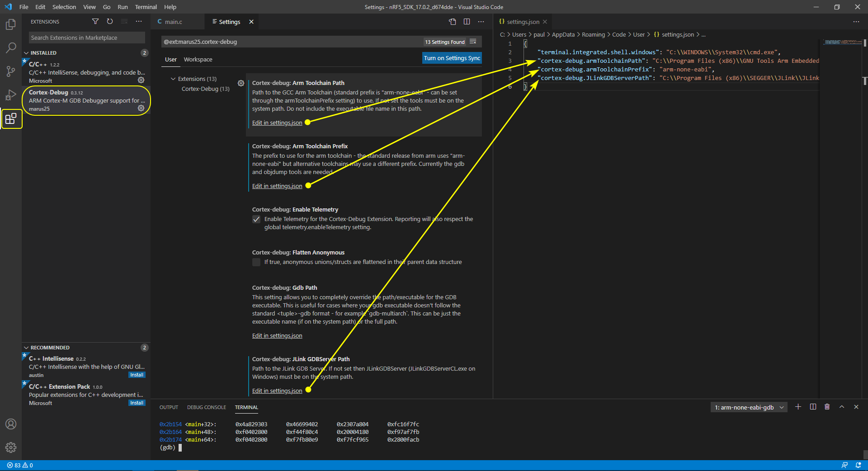
Task: Open the remote feedback icon in status bar
Action: pos(844,465)
